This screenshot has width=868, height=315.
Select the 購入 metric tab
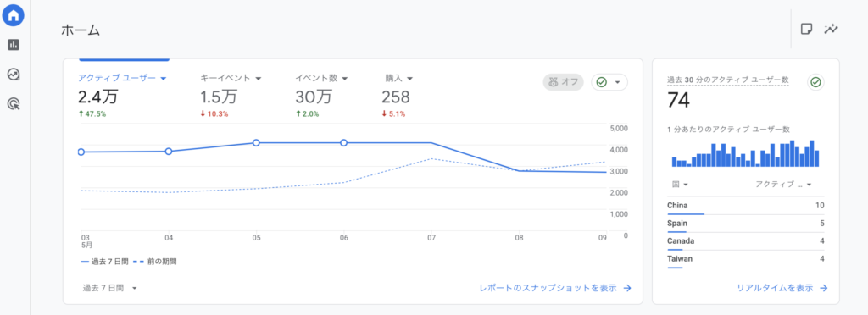(x=398, y=79)
